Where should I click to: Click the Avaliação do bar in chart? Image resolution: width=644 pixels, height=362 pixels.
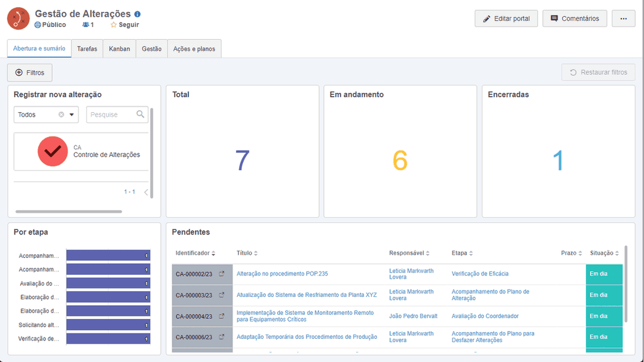pos(109,283)
